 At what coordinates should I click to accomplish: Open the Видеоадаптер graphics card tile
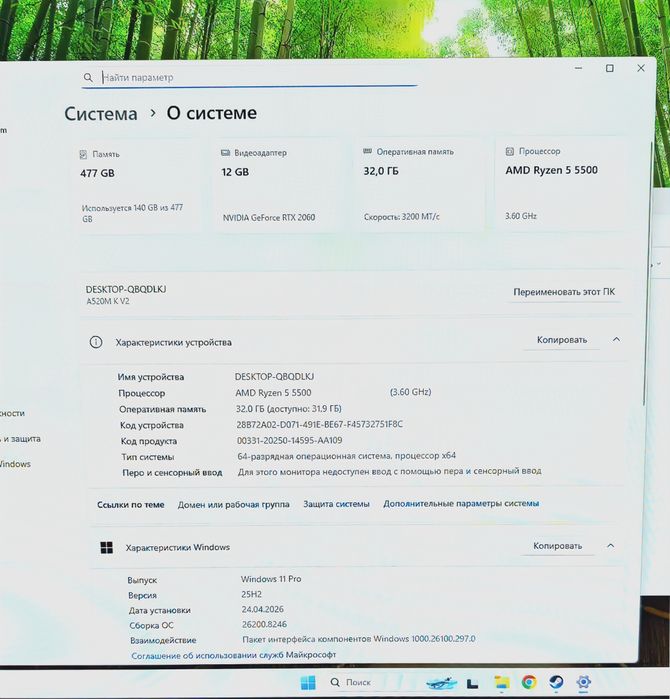[x=279, y=186]
